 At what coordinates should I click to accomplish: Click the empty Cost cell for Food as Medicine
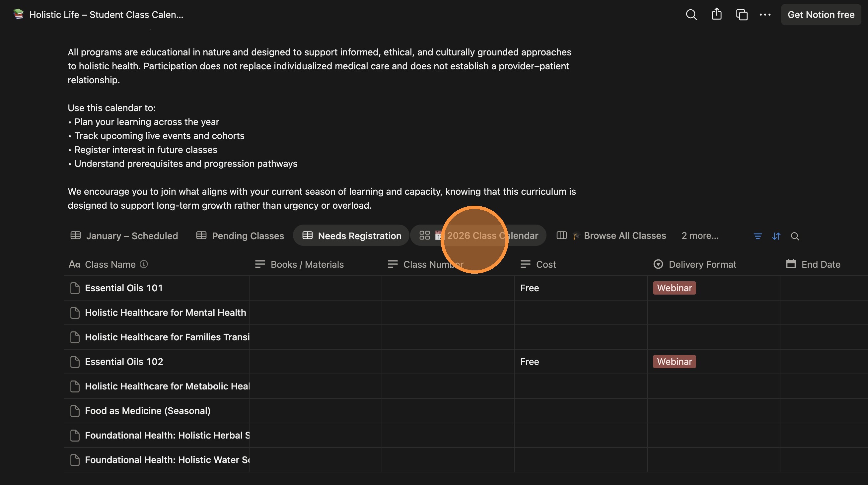pos(580,411)
